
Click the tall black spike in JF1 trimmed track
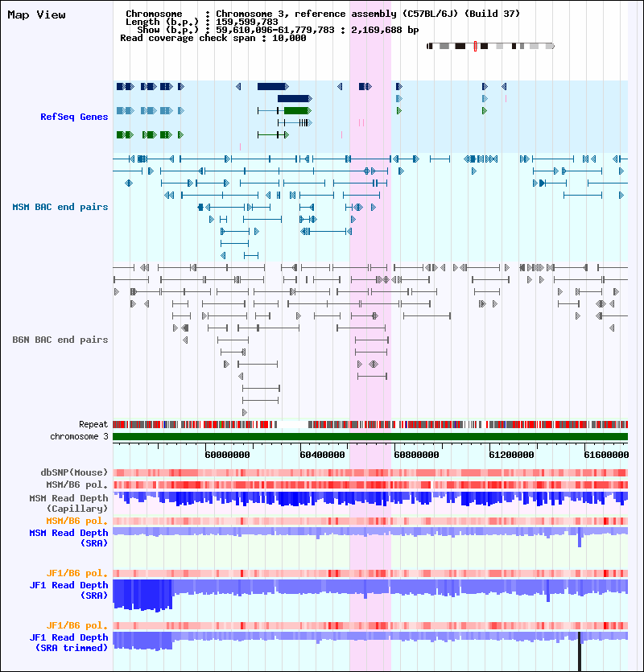click(x=580, y=651)
